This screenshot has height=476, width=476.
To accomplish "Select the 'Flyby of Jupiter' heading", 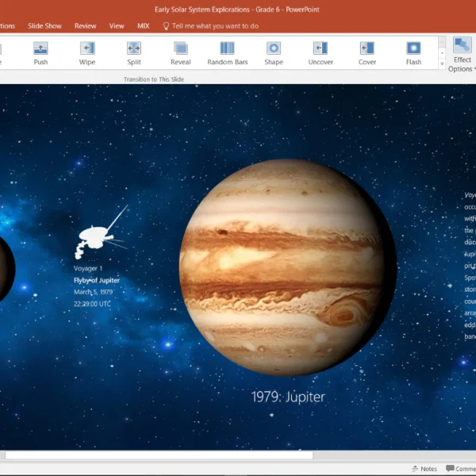I will point(97,280).
